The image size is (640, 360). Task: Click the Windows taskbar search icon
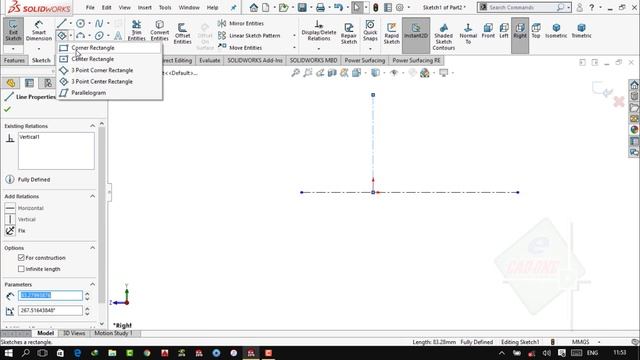(x=25, y=353)
